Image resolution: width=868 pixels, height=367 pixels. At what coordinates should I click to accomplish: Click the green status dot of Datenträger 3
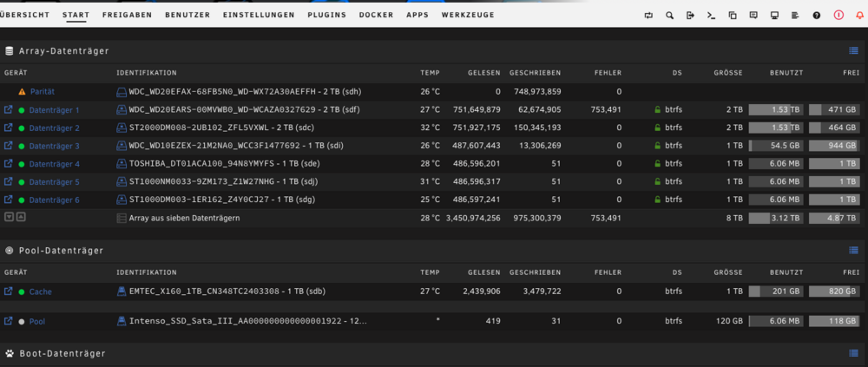22,146
